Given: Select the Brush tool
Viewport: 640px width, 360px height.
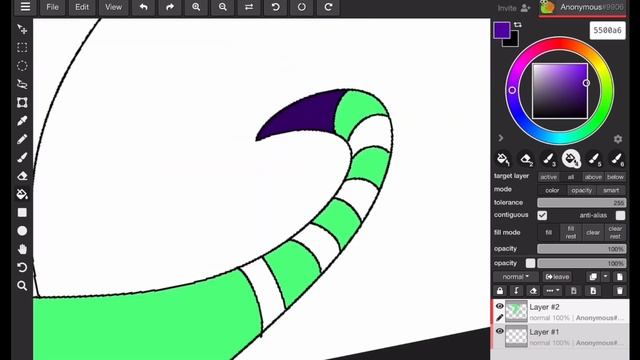Looking at the screenshot, I should [x=22, y=158].
